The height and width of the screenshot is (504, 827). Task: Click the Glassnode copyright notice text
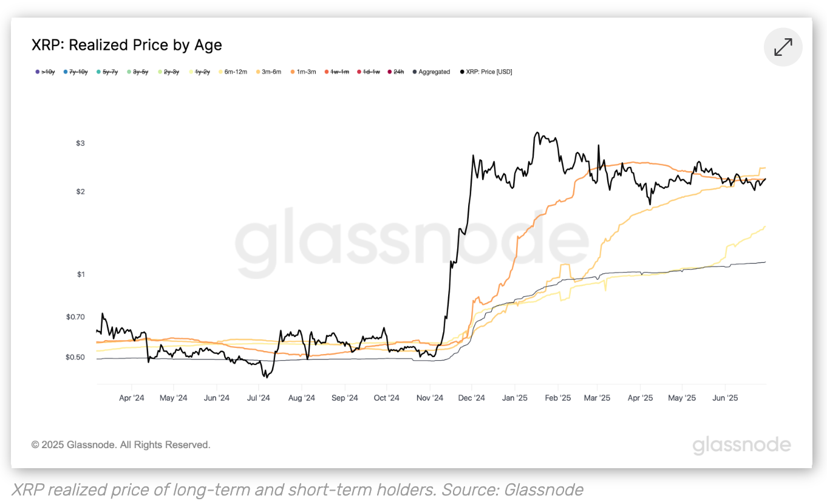[x=121, y=445]
